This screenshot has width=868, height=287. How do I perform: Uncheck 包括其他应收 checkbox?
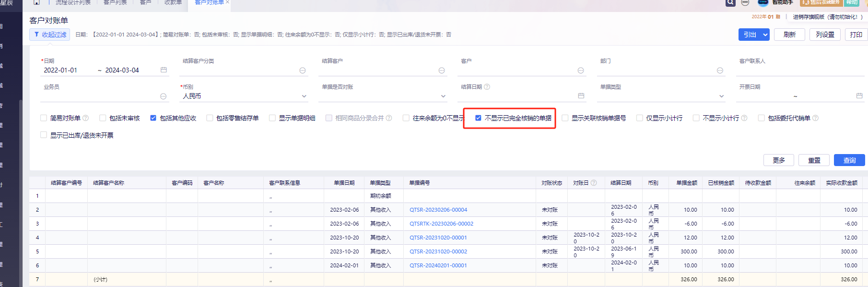(153, 118)
